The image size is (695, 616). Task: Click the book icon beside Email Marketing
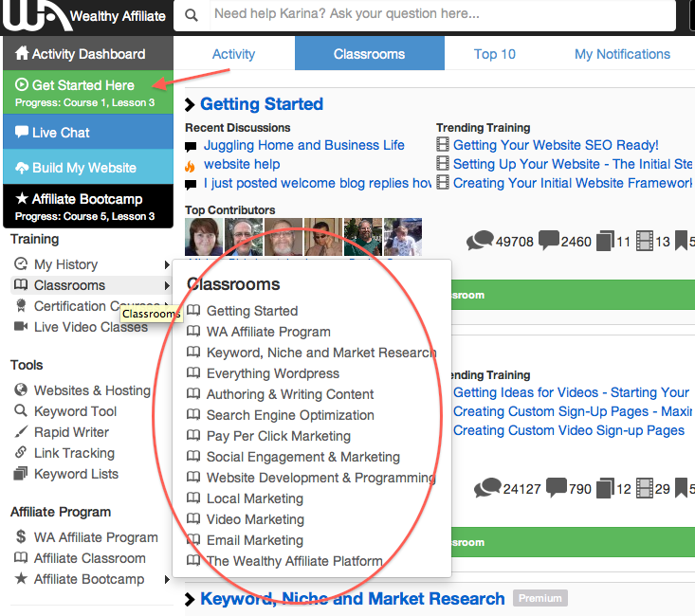(x=193, y=539)
